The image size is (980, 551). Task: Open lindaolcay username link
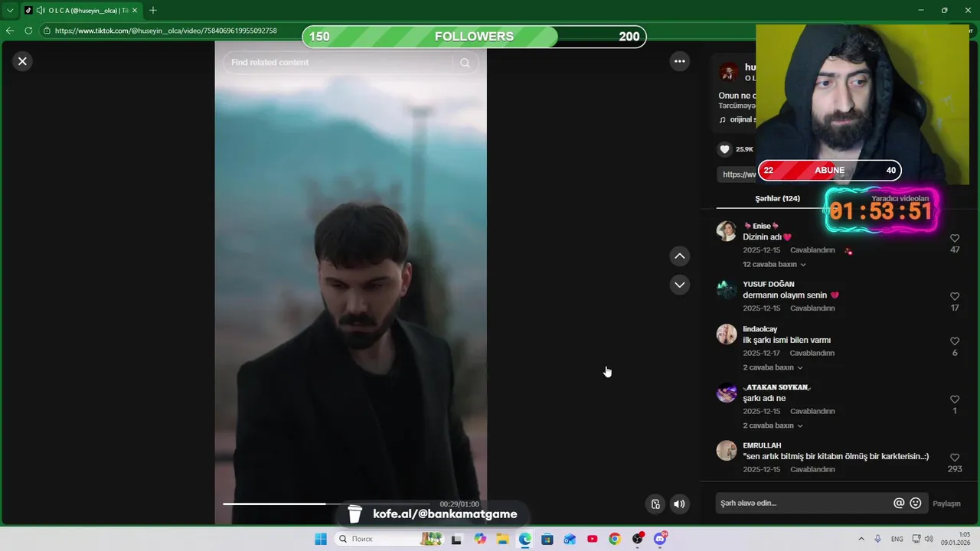[760, 329]
